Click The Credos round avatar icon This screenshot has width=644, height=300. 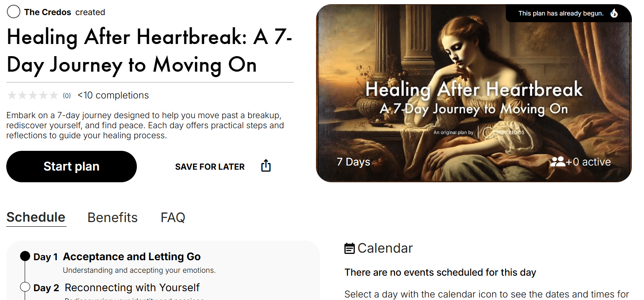point(14,12)
